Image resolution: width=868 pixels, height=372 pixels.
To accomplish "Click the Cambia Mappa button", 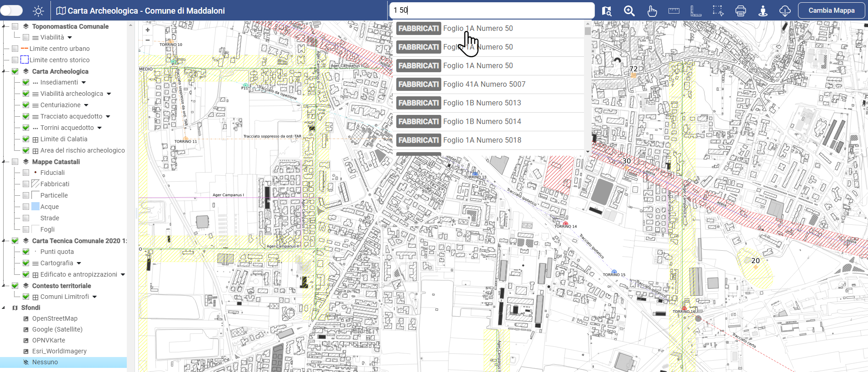I will 831,10.
